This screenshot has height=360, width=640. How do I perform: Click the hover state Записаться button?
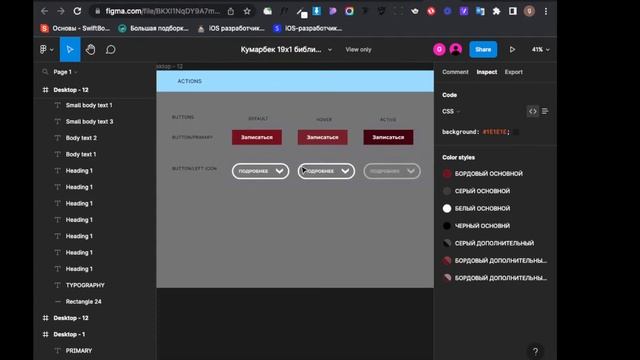(x=322, y=137)
